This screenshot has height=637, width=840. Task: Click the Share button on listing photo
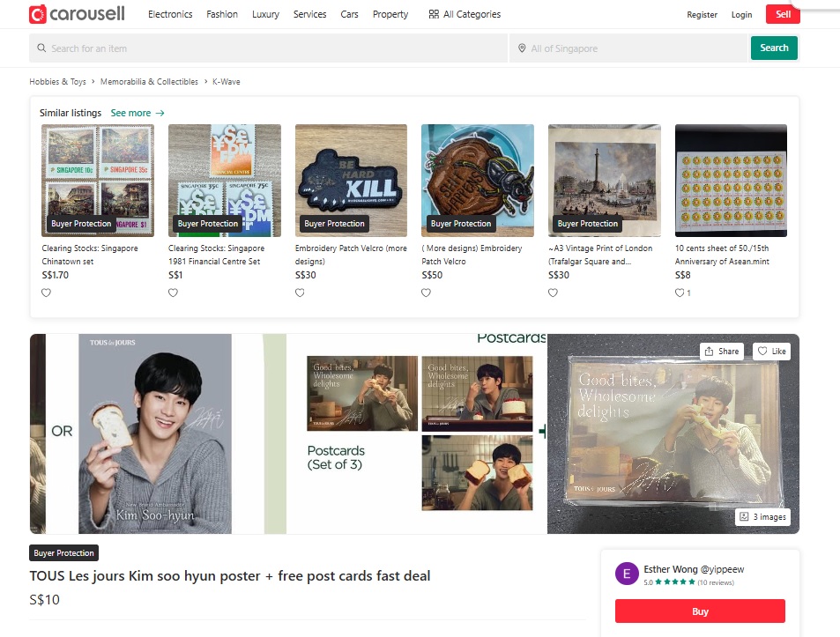[722, 352]
